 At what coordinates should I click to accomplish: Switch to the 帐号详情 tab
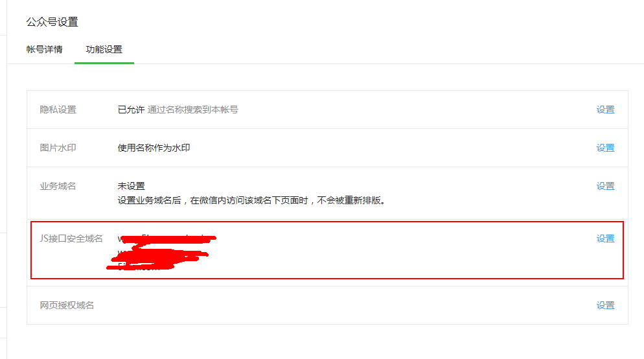(44, 49)
